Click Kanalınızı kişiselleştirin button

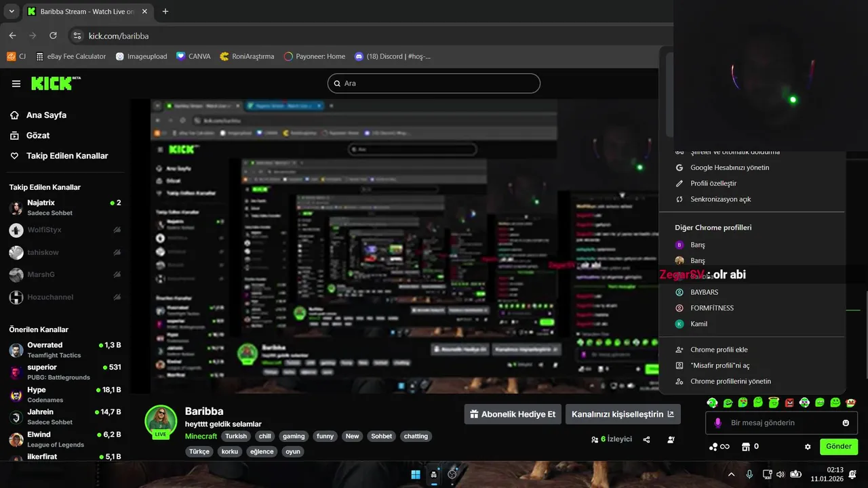click(x=623, y=414)
